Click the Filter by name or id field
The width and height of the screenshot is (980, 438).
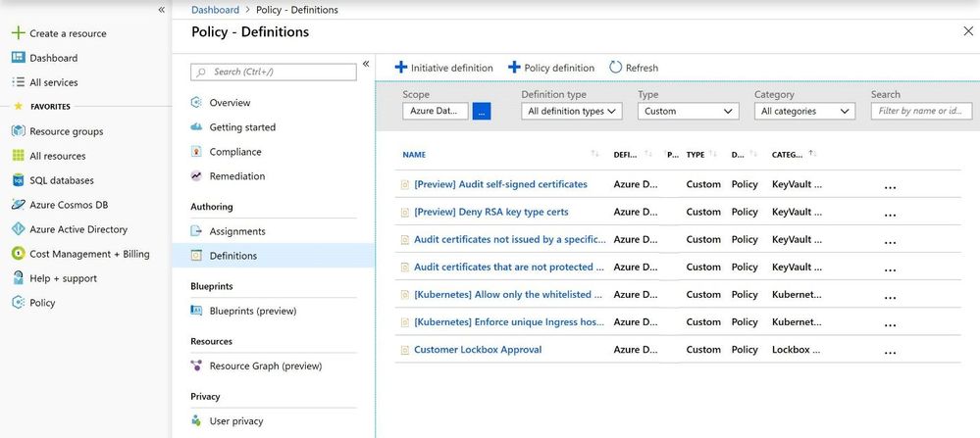tap(921, 111)
